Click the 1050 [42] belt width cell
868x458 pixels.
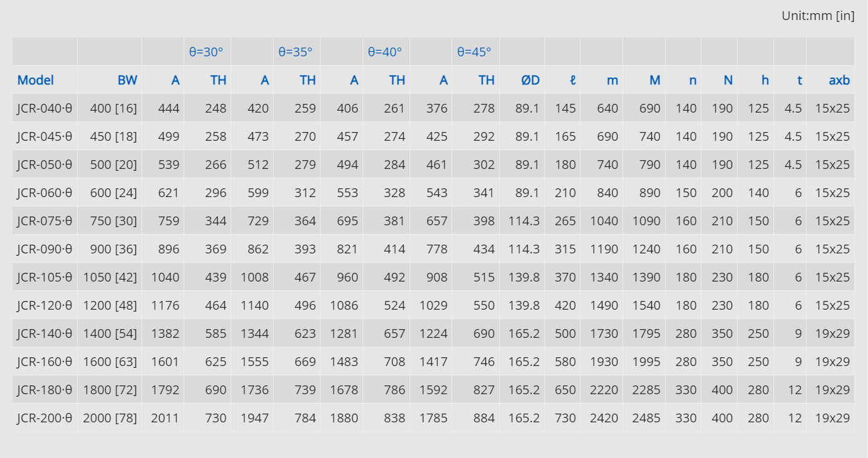(110, 277)
